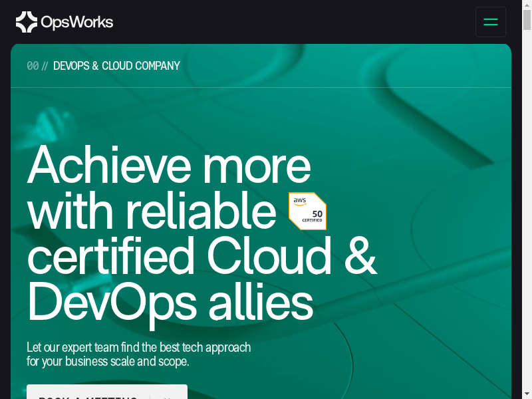Click the OpsWorks wordmark text
The image size is (532, 399).
[76, 23]
